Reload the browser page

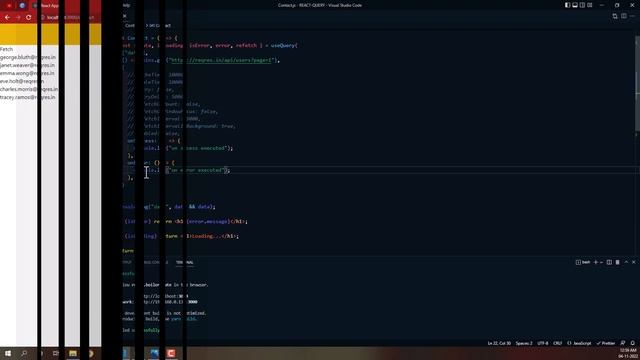pyautogui.click(x=29, y=18)
